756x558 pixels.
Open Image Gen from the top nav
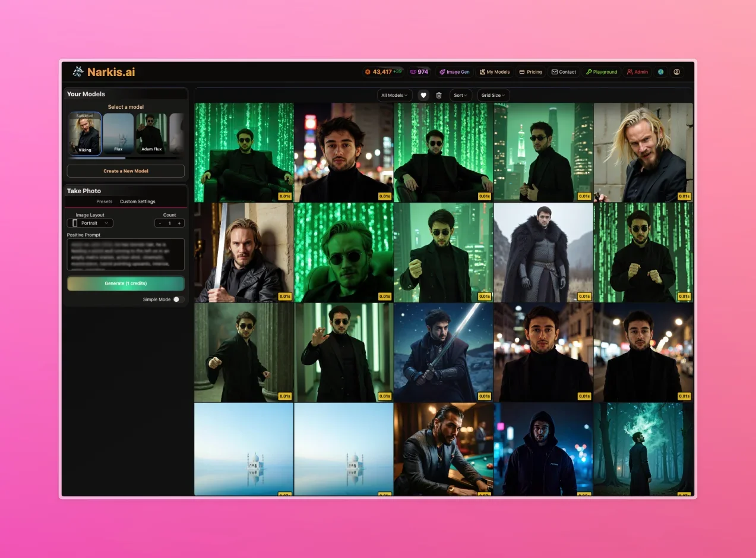[454, 72]
